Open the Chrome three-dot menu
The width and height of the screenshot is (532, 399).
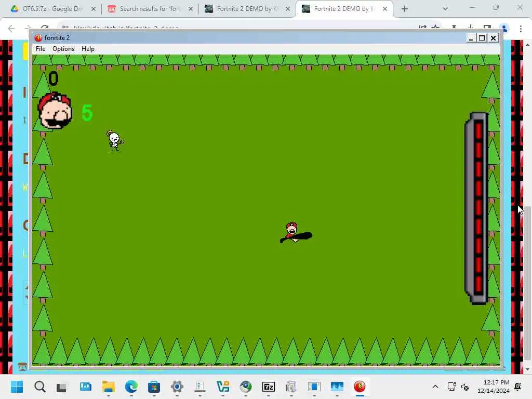[x=521, y=29]
